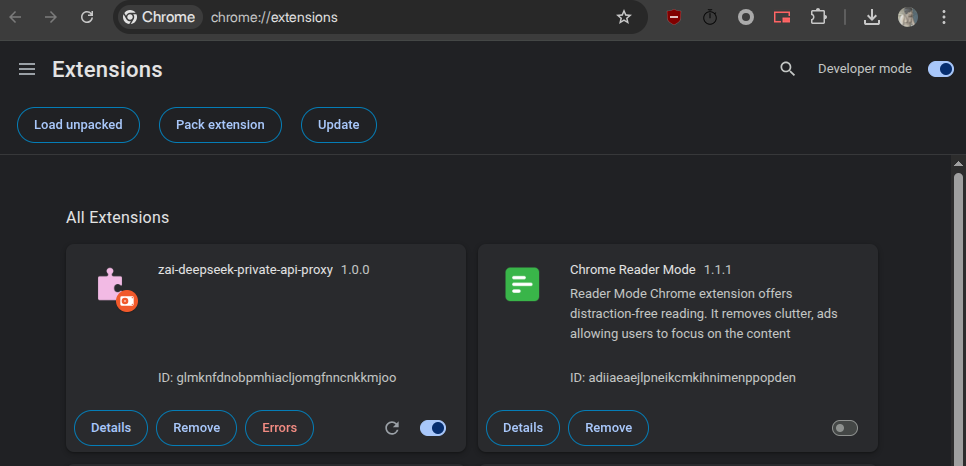966x466 pixels.
Task: Open the gray circle extension icon
Action: click(x=746, y=17)
